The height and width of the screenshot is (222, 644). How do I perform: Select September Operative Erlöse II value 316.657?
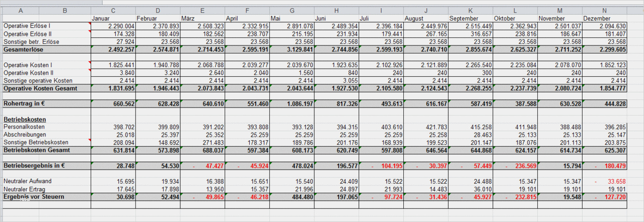(478, 34)
